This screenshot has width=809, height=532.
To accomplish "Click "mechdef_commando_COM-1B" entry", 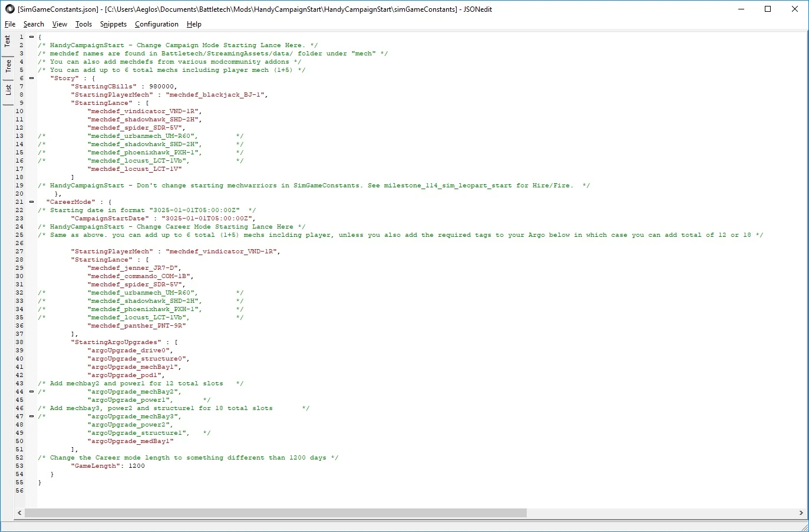I will (139, 276).
